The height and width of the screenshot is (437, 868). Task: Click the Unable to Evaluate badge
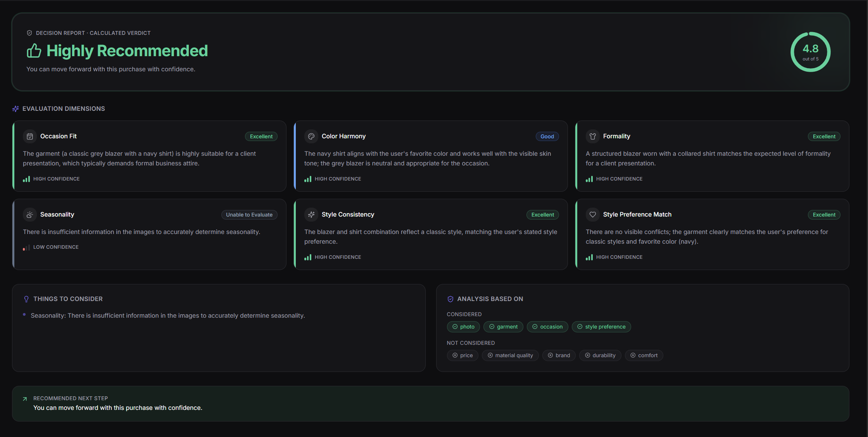249,215
